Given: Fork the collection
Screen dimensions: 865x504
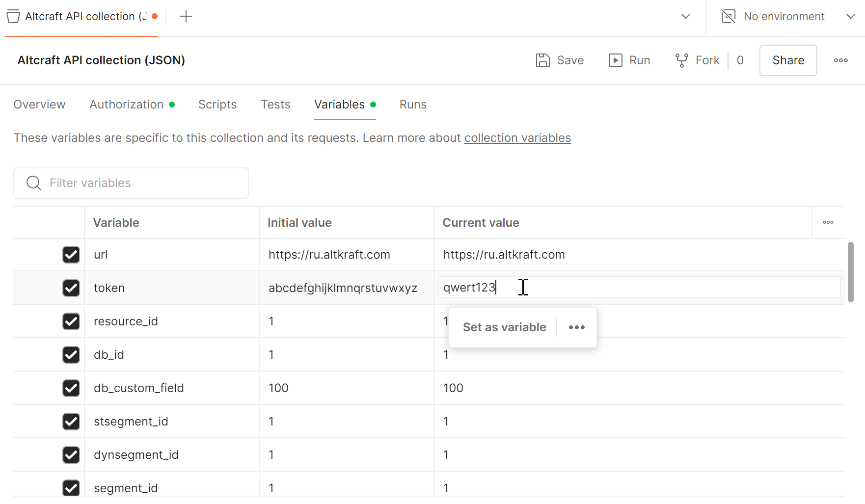Looking at the screenshot, I should (697, 60).
